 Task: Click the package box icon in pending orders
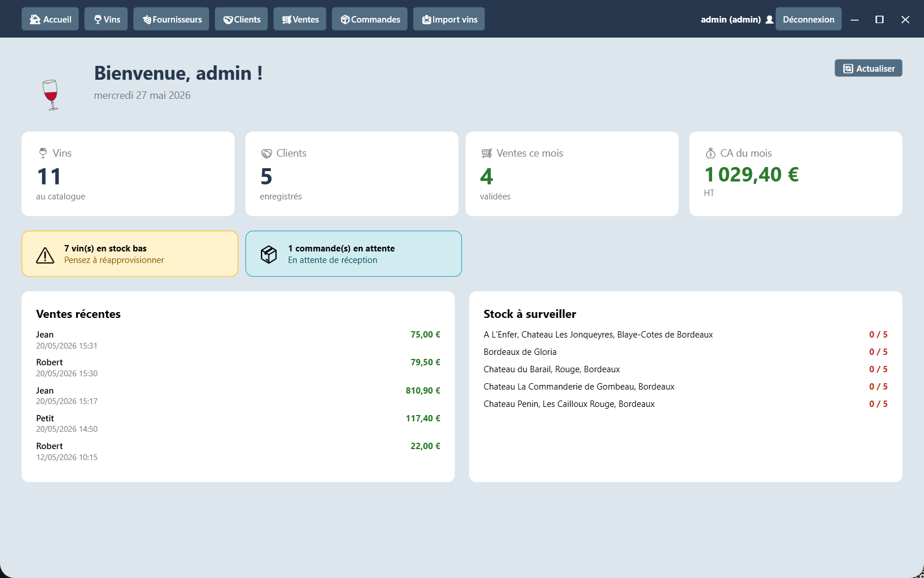[x=269, y=254]
